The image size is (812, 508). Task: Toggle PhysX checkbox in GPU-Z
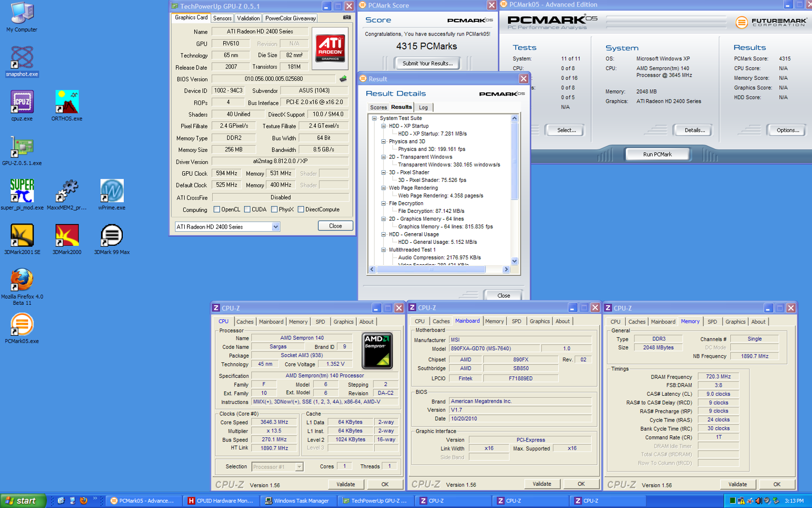coord(274,209)
